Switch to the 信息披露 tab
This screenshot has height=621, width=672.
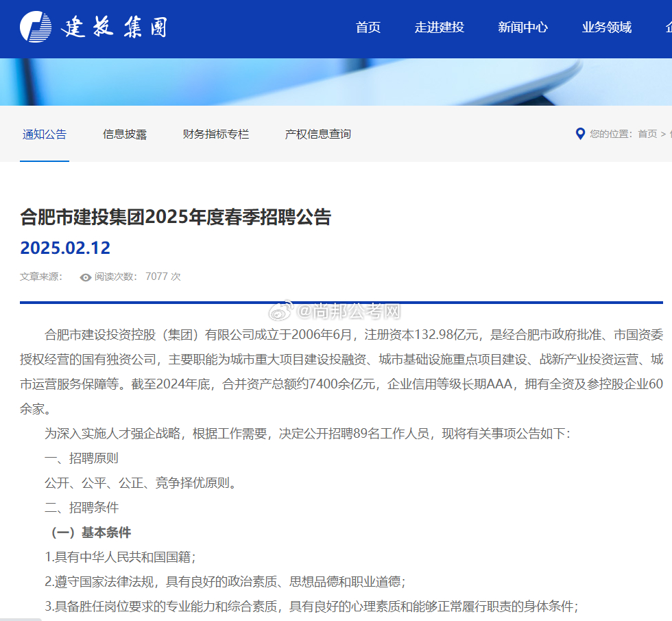click(x=125, y=134)
